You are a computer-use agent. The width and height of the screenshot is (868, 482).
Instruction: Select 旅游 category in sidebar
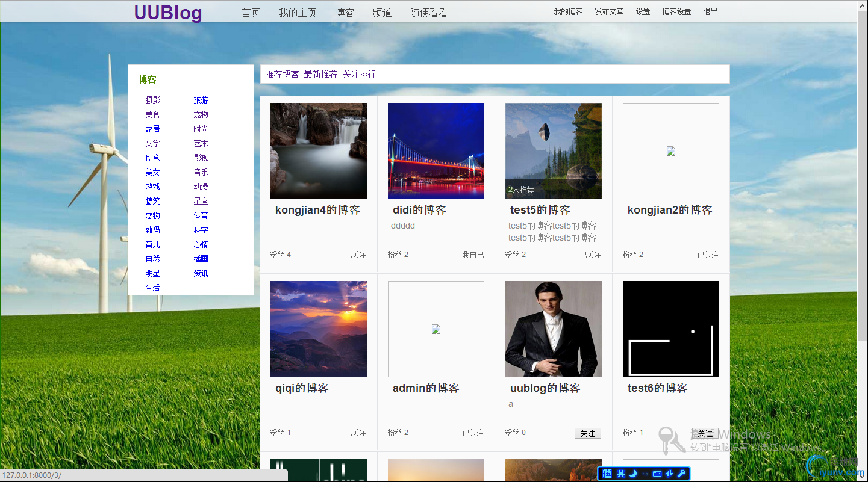[201, 100]
